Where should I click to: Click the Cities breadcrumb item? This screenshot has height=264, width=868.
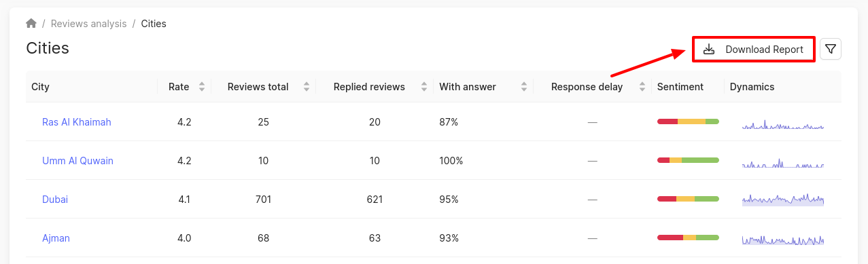point(154,24)
